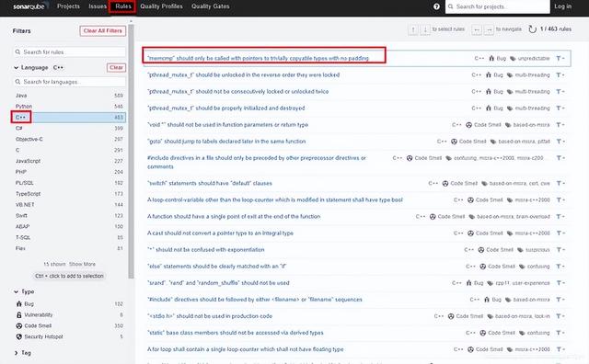Filter by PL/SQL language

click(69, 183)
